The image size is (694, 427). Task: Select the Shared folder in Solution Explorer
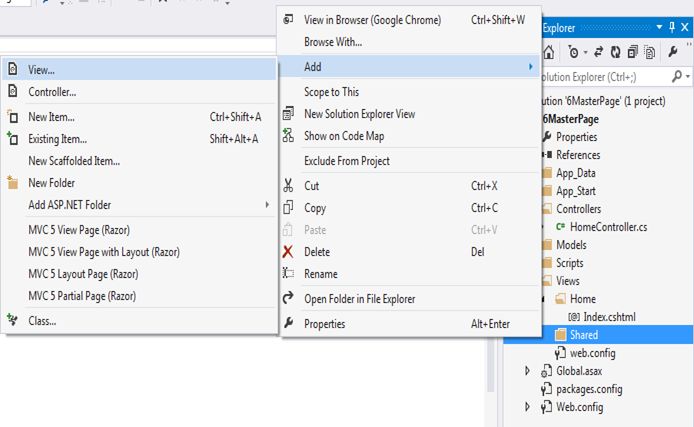point(584,335)
